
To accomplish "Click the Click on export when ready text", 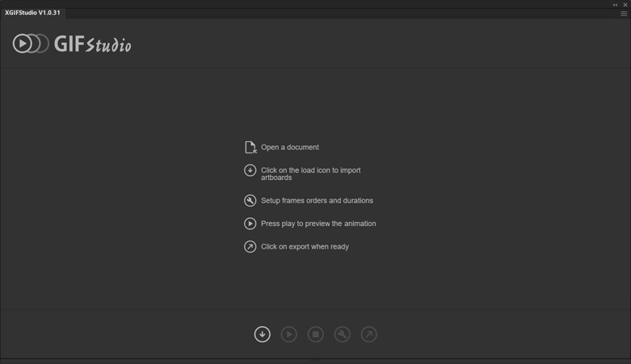I will click(305, 246).
